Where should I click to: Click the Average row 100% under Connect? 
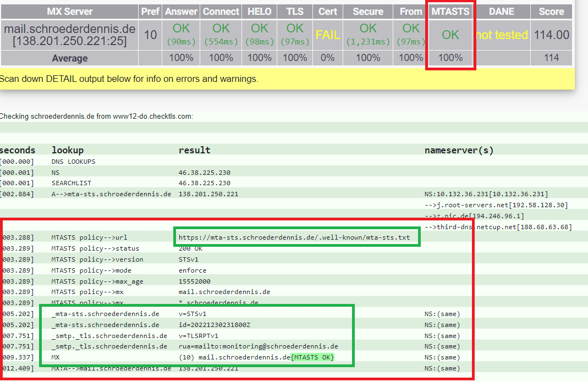point(221,58)
